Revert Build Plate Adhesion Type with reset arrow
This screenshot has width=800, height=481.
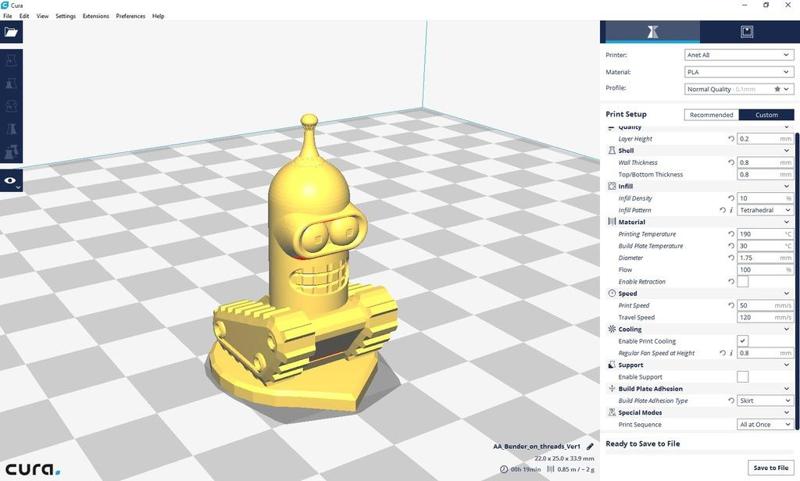point(731,400)
